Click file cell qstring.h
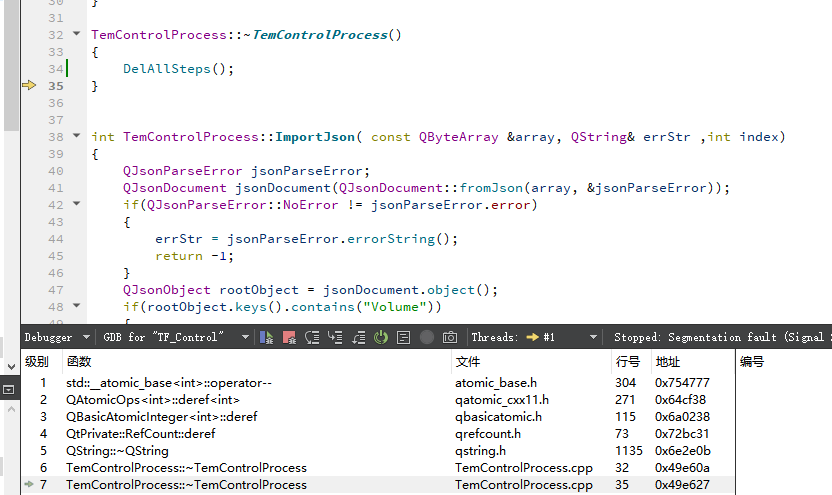Screen dimensions: 832x495 (480, 450)
